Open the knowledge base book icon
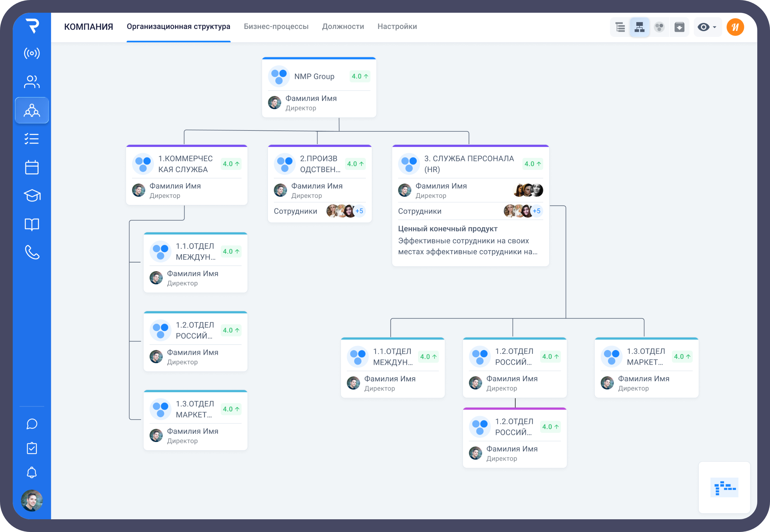Screen dimensions: 770x532 point(32,224)
